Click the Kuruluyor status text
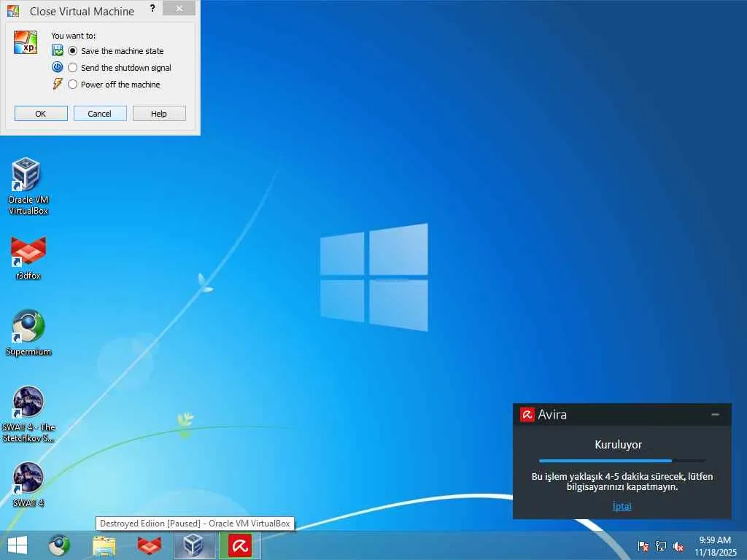 pyautogui.click(x=618, y=444)
